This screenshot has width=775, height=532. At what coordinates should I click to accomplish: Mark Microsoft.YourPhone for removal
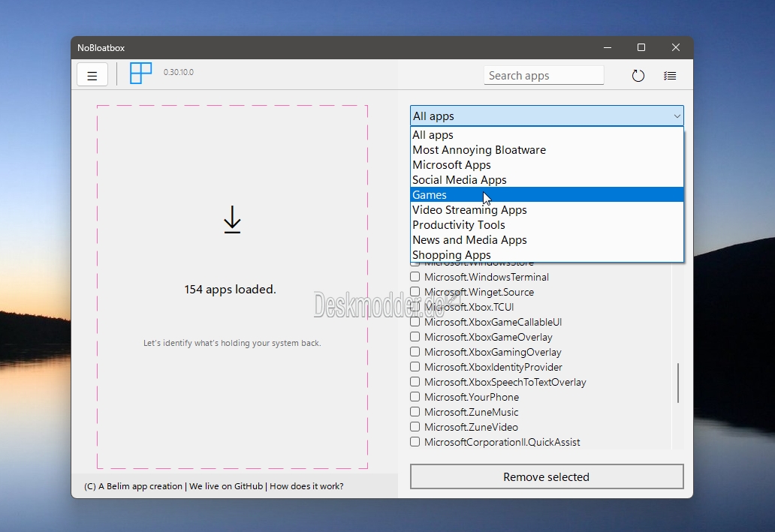[415, 397]
